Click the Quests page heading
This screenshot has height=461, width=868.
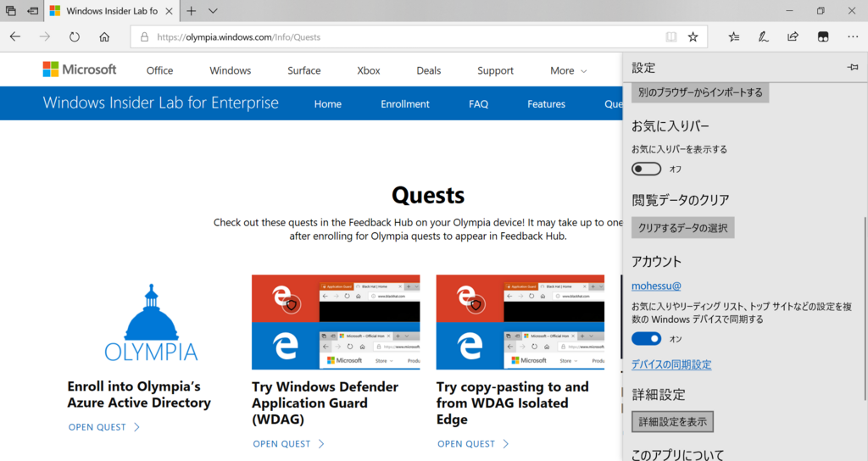(x=428, y=196)
